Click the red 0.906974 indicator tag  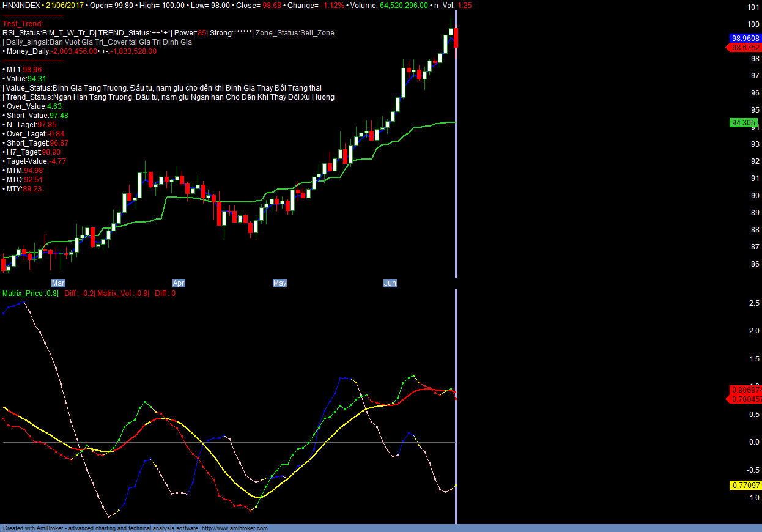pos(745,390)
